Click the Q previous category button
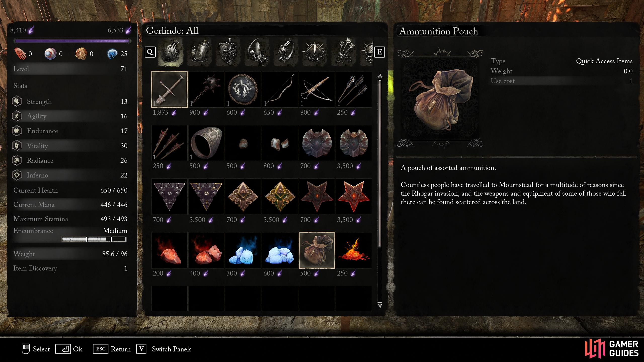The width and height of the screenshot is (644, 362). pyautogui.click(x=150, y=52)
